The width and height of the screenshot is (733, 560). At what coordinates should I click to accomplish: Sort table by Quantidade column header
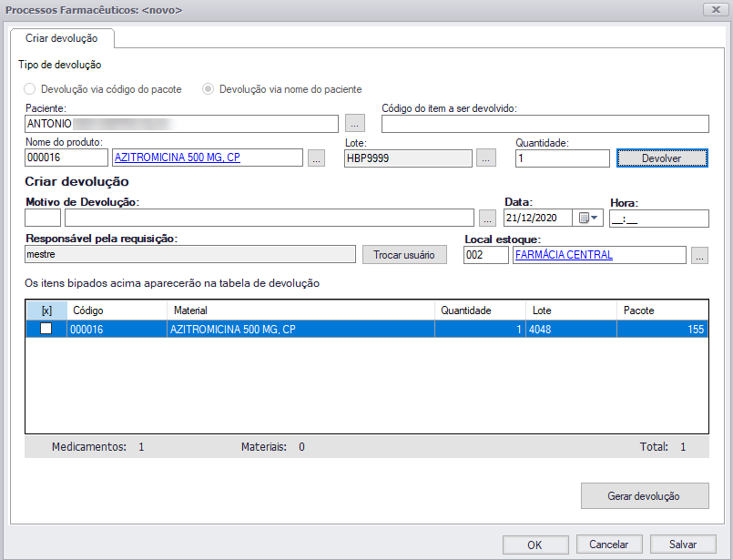480,311
